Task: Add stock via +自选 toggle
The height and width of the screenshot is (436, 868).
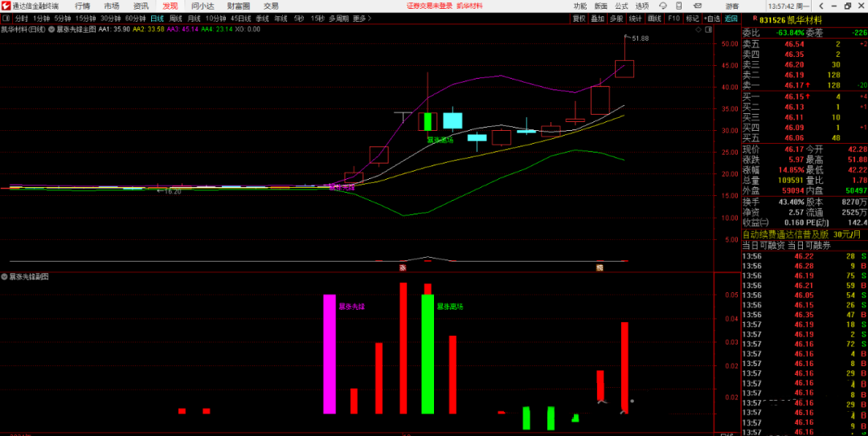Action: tap(711, 18)
